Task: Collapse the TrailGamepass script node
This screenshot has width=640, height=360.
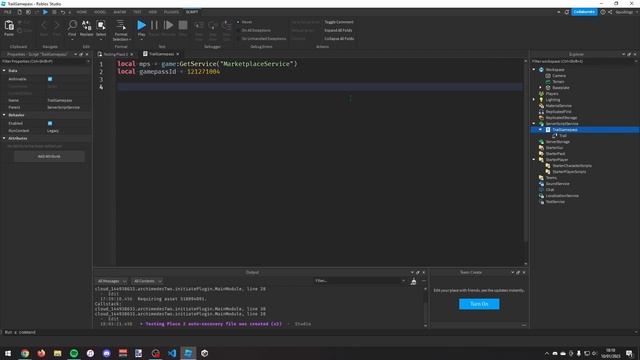Action: (540, 130)
